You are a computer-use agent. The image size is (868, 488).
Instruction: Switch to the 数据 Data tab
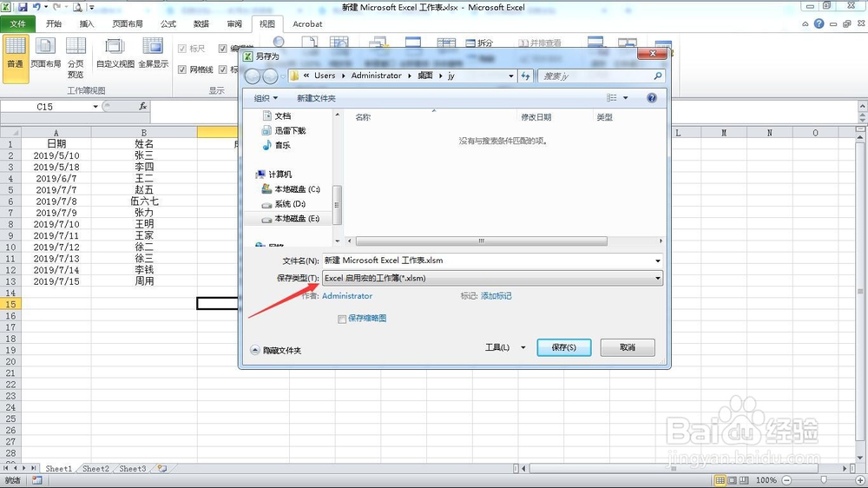pos(201,23)
